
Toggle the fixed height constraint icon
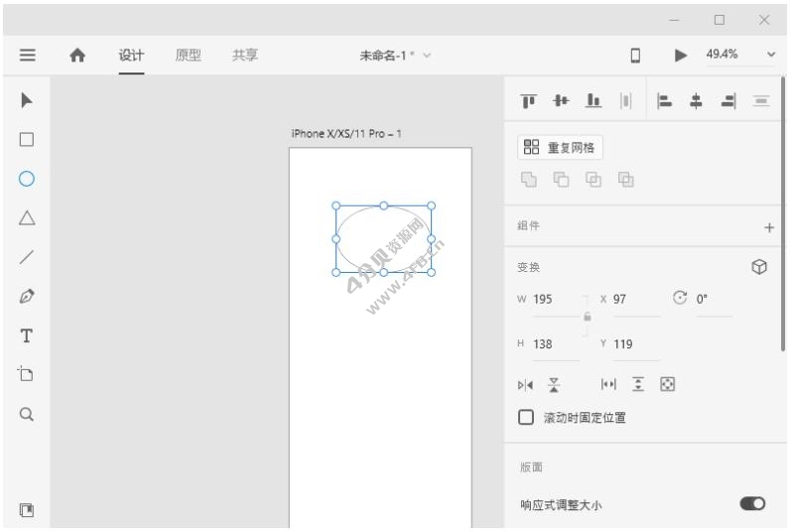638,384
